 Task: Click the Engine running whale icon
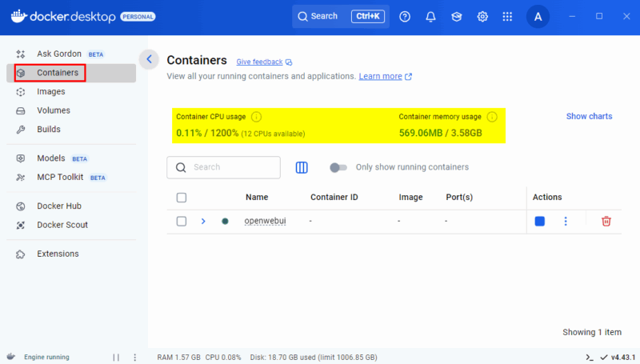pyautogui.click(x=11, y=357)
